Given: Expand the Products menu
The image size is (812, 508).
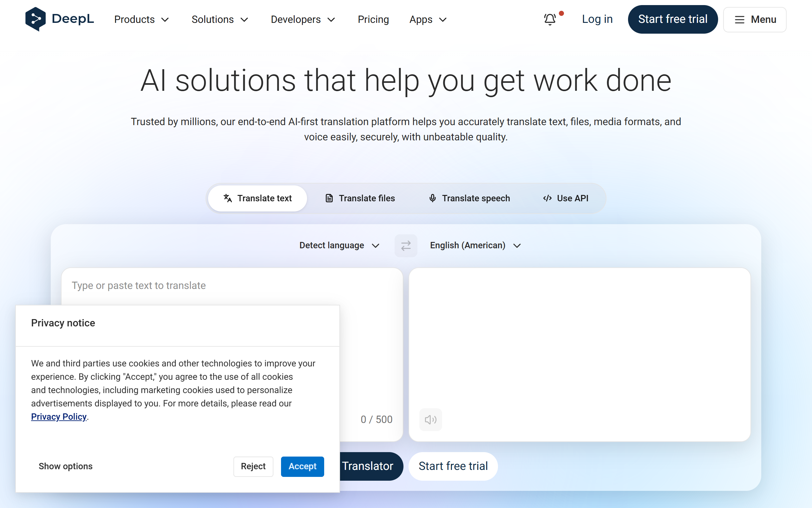Looking at the screenshot, I should 141,19.
